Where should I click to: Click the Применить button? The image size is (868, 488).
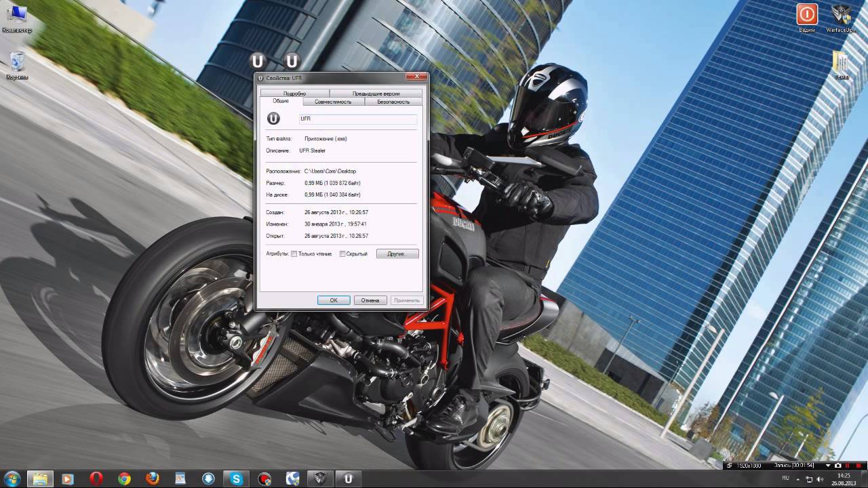pyautogui.click(x=407, y=300)
